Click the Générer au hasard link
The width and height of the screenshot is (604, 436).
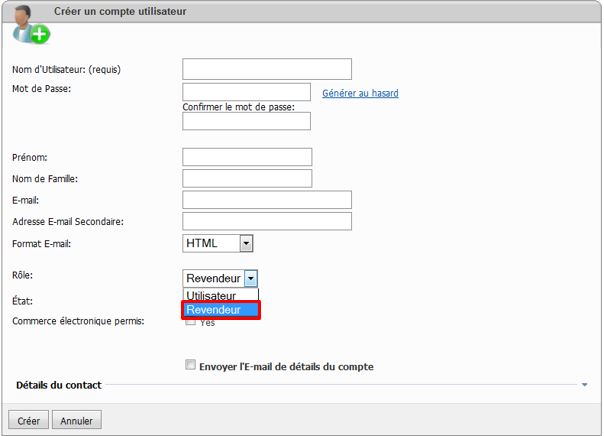click(x=360, y=93)
